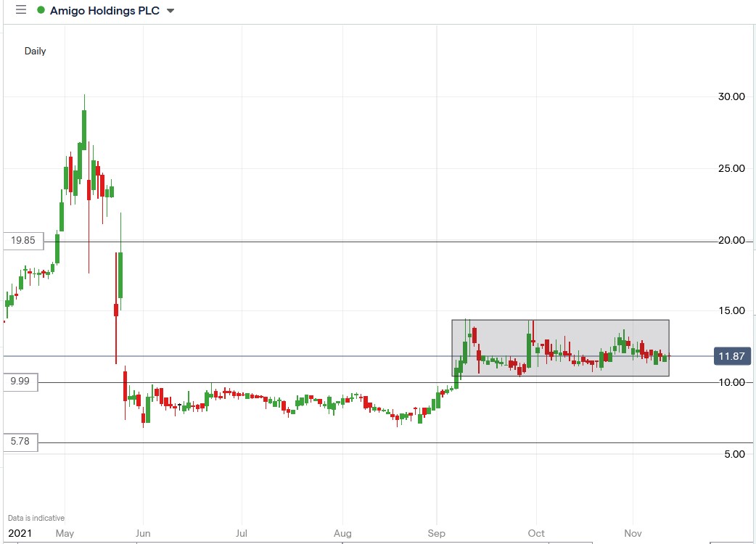
Task: Open the Amigo Holdings PLC instrument dropdown
Action: click(170, 10)
